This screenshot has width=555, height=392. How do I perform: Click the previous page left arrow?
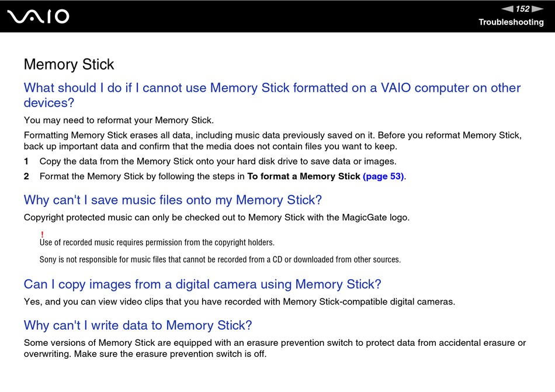click(x=507, y=9)
